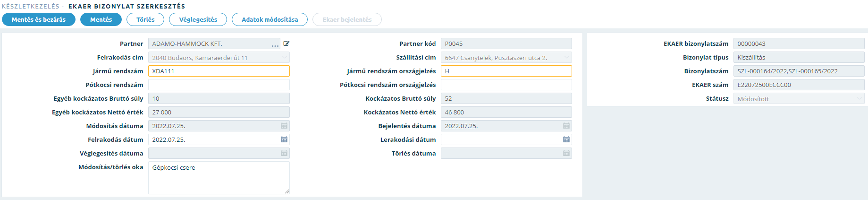The width and height of the screenshot is (868, 200).
Task: Click the Törlés button
Action: click(145, 19)
